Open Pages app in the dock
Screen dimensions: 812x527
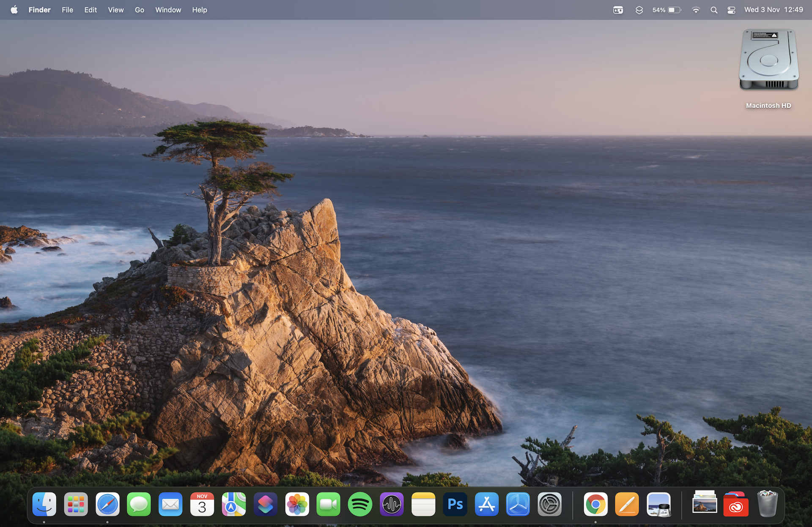627,504
